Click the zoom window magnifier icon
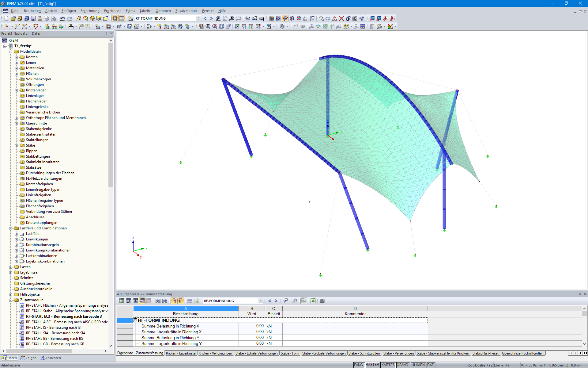Image resolution: width=588 pixels, height=368 pixels. pyautogui.click(x=208, y=26)
